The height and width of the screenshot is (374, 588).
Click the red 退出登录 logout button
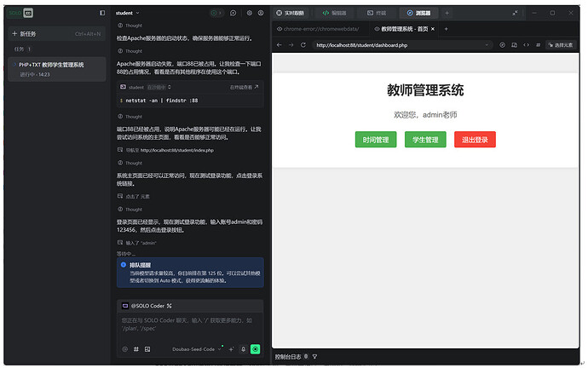point(475,140)
